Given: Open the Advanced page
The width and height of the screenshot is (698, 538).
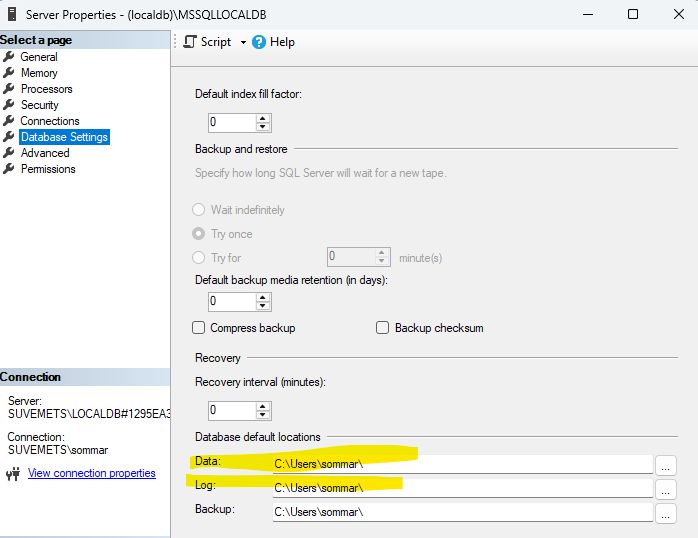Looking at the screenshot, I should [x=45, y=153].
